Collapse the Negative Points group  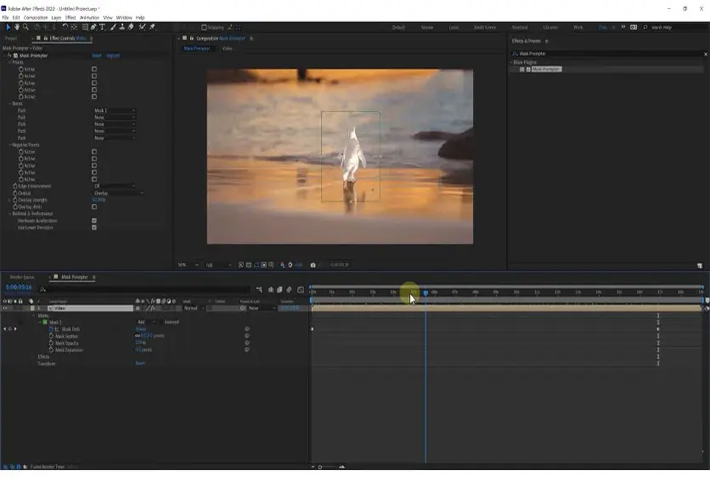click(10, 145)
